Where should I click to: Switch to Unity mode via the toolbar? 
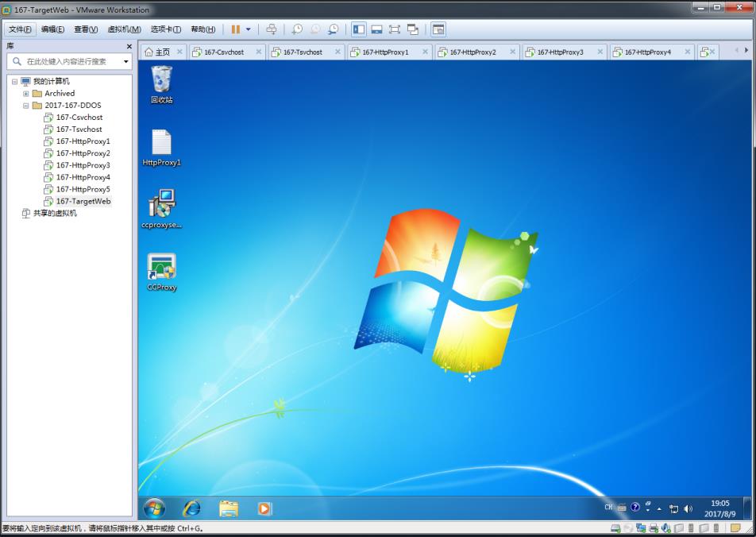[413, 29]
